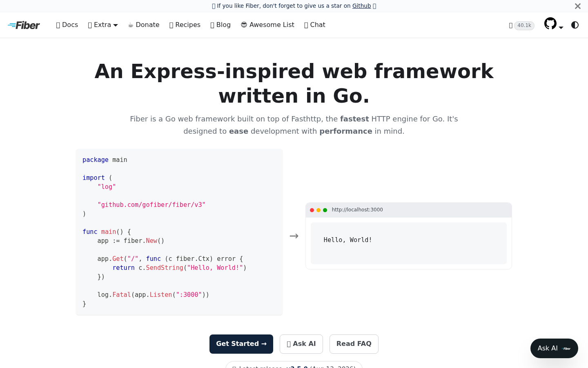Dismiss the announcement banner with the X

pos(577,6)
